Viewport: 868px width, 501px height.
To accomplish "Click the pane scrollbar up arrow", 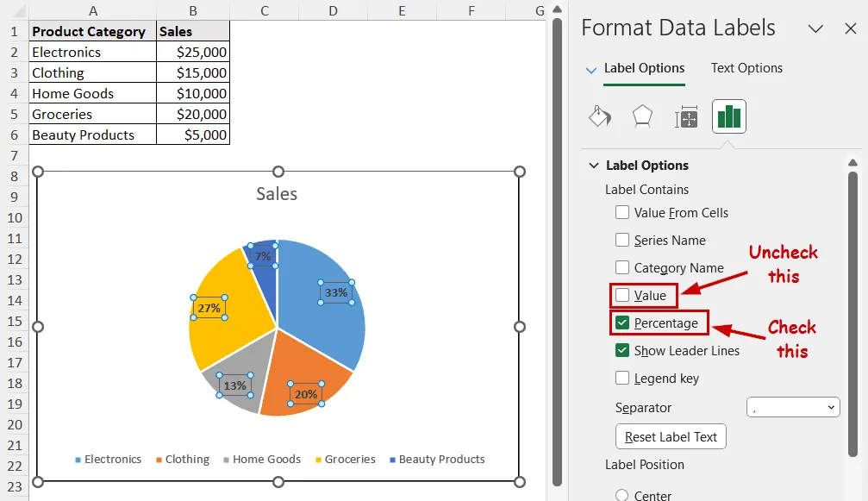I will (852, 162).
